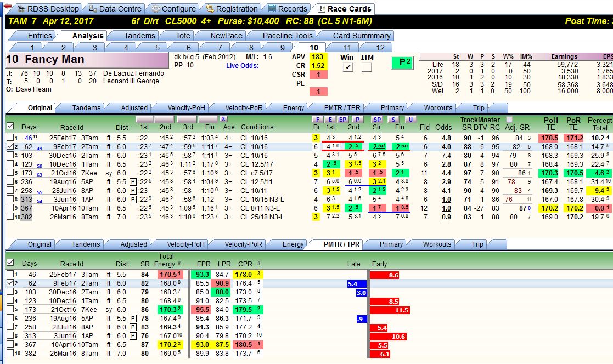Viewport: 613px width, 364px height.
Task: Click the blue 3.0 Late bar
Action: click(361, 293)
